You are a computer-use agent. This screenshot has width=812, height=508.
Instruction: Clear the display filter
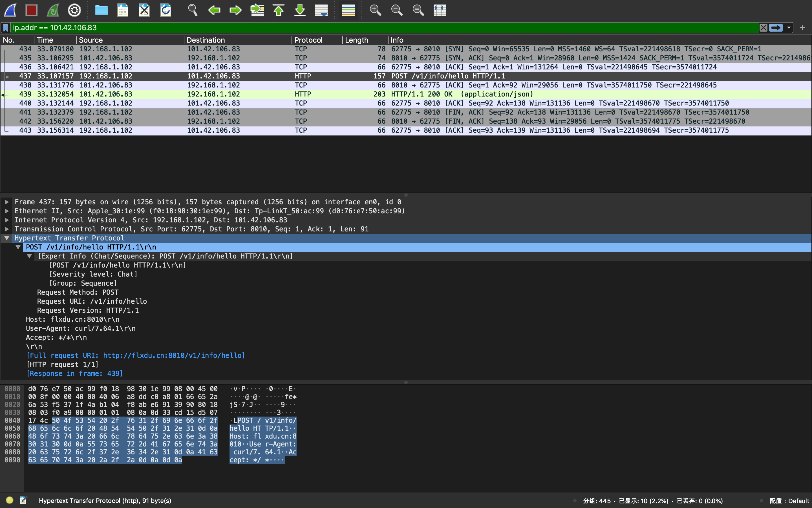(x=763, y=28)
